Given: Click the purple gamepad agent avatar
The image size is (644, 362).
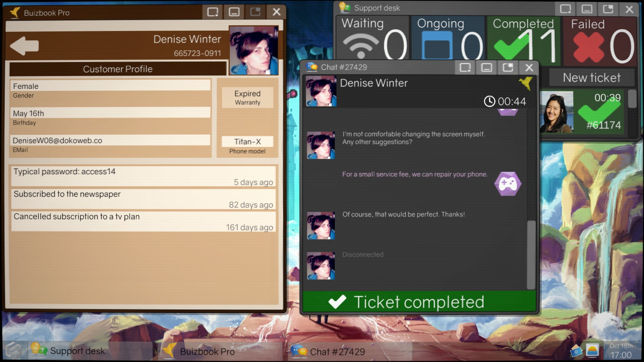Looking at the screenshot, I should point(508,184).
